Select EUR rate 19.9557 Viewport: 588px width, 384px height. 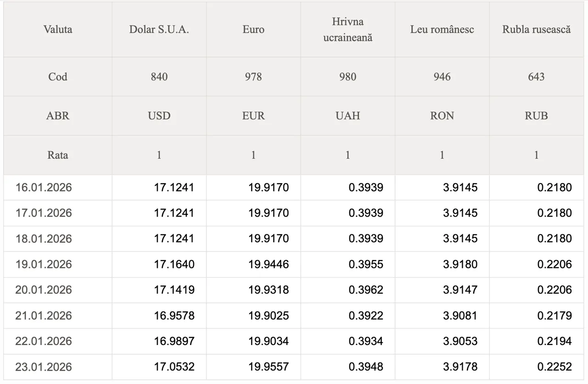click(x=269, y=367)
